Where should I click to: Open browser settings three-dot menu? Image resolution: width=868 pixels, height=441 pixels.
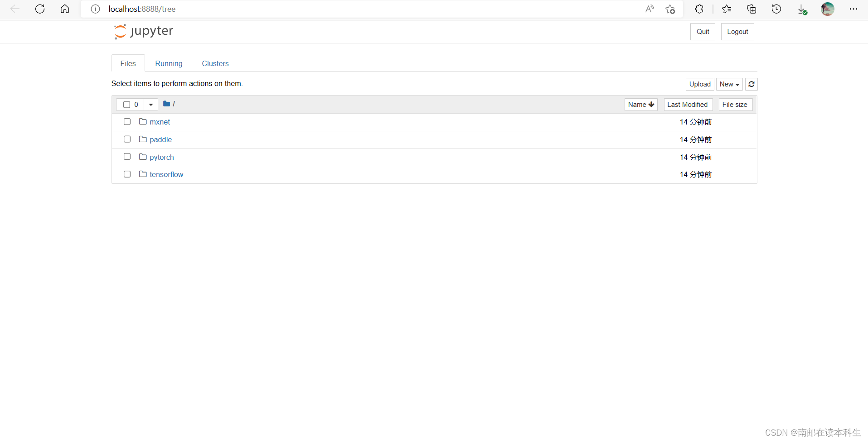[853, 9]
